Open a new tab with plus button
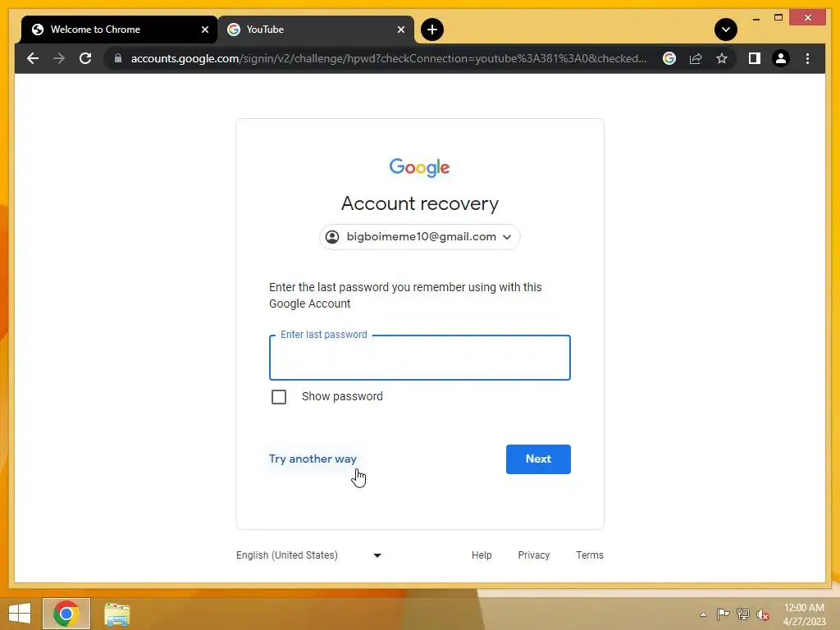 click(431, 30)
